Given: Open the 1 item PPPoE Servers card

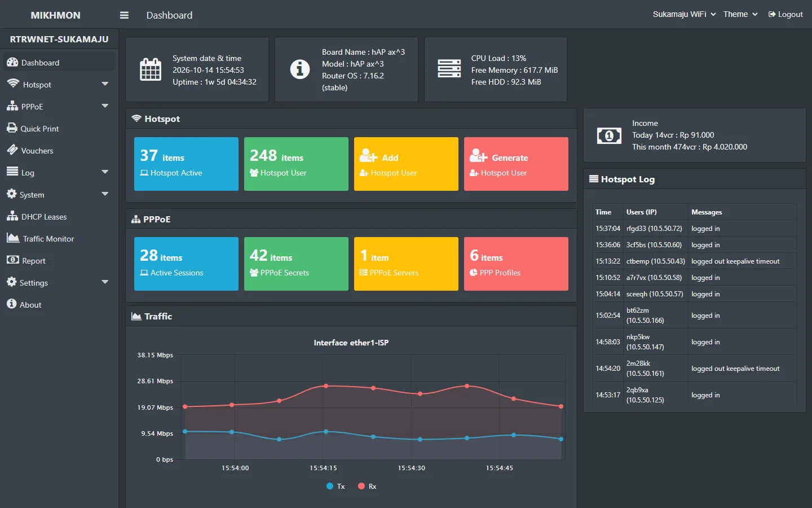Looking at the screenshot, I should [406, 264].
